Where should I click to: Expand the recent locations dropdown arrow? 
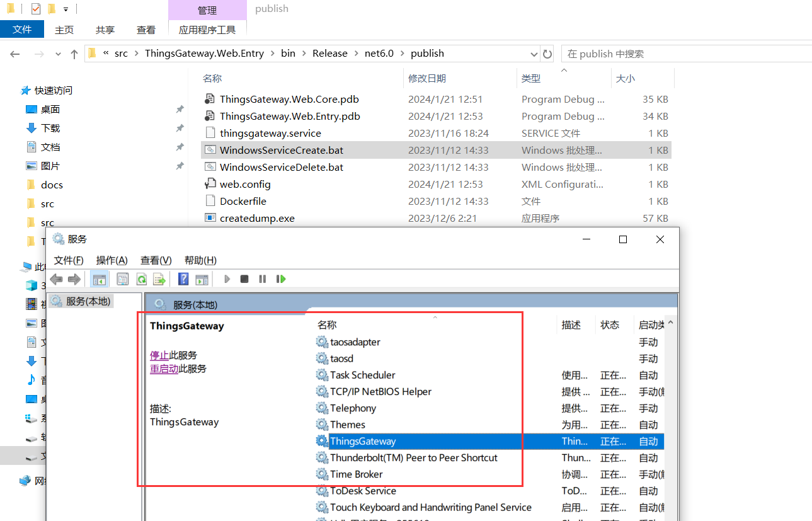click(x=58, y=54)
